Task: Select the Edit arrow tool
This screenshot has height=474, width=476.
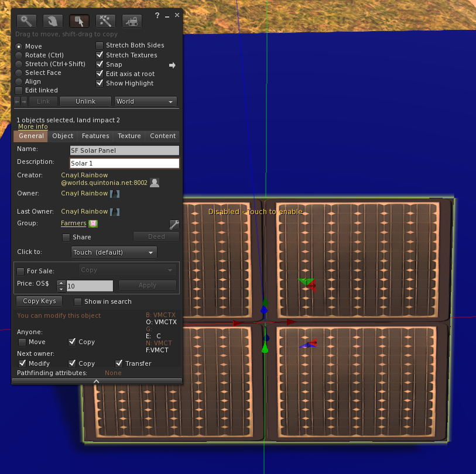Action: click(79, 21)
